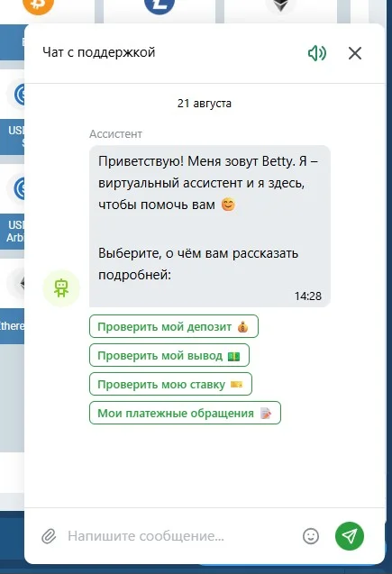392x574 pixels.
Task: Choose 'Проверить мою ставку' option
Action: (x=170, y=384)
